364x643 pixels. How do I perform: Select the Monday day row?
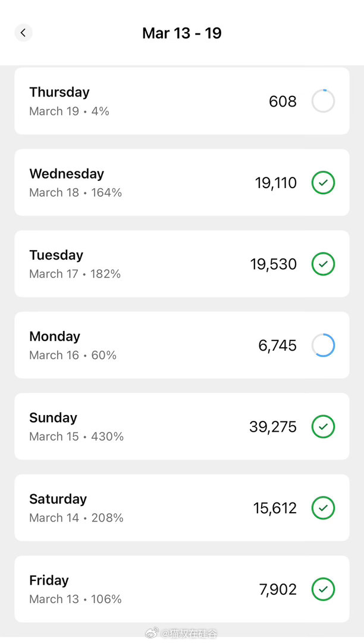(x=149, y=345)
